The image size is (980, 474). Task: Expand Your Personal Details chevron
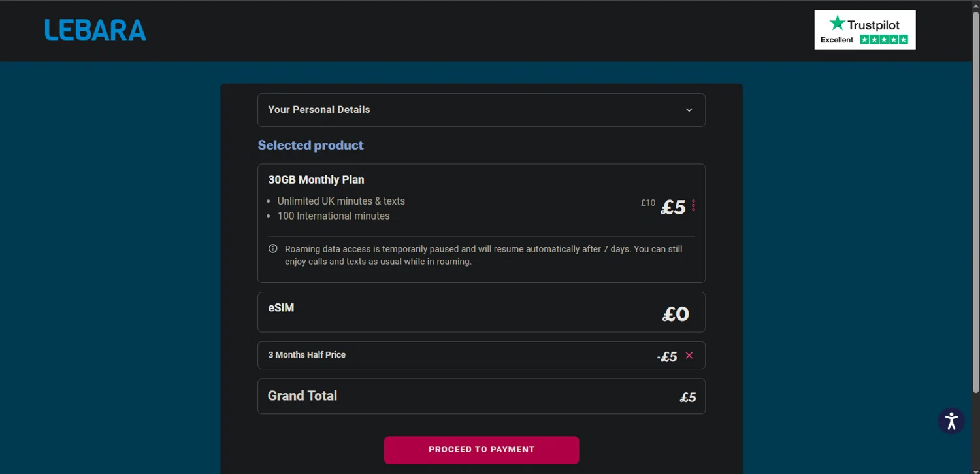point(689,110)
